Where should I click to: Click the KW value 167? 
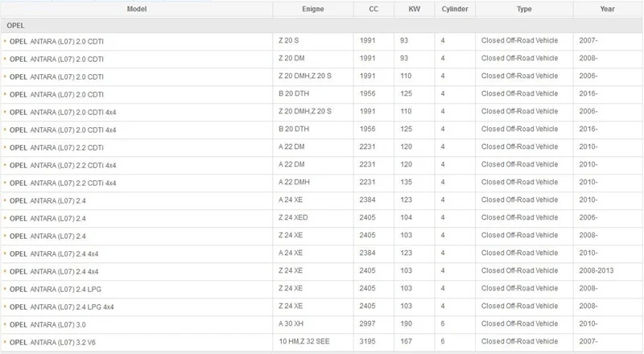(407, 341)
